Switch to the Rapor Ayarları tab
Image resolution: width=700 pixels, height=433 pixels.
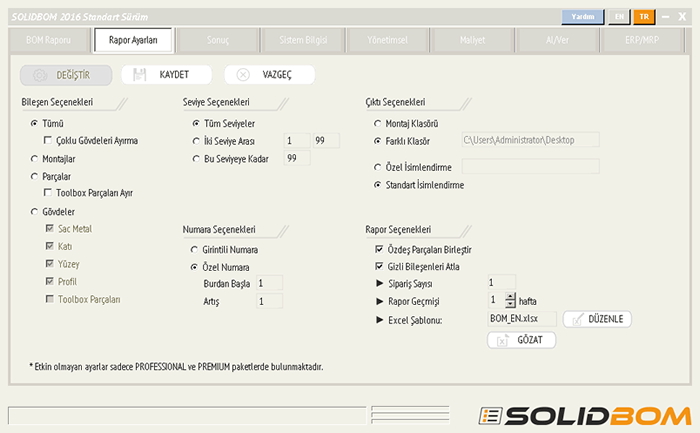tap(133, 40)
